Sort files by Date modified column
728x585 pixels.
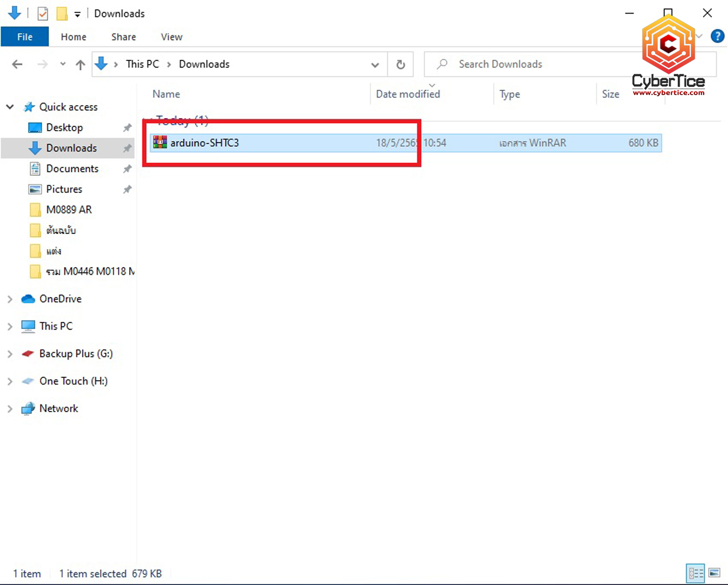pyautogui.click(x=408, y=94)
